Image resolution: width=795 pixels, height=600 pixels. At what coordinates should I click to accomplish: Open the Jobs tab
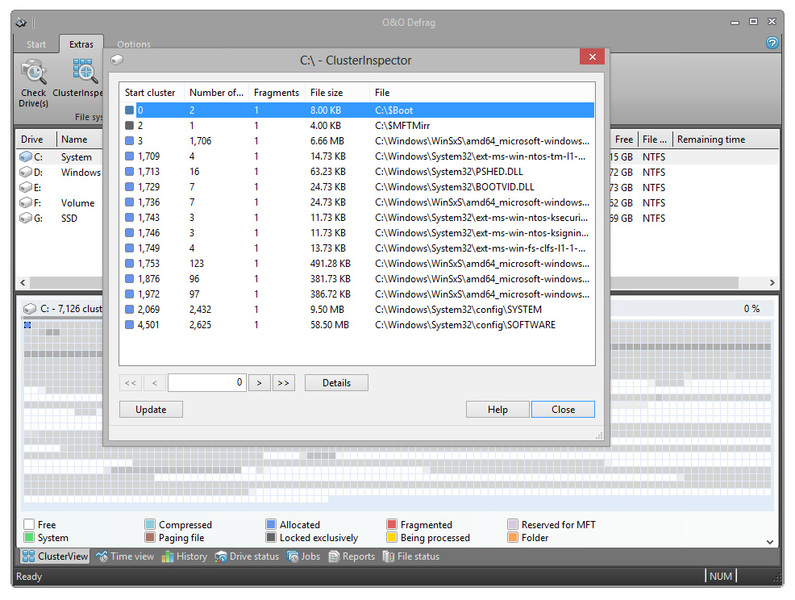304,556
